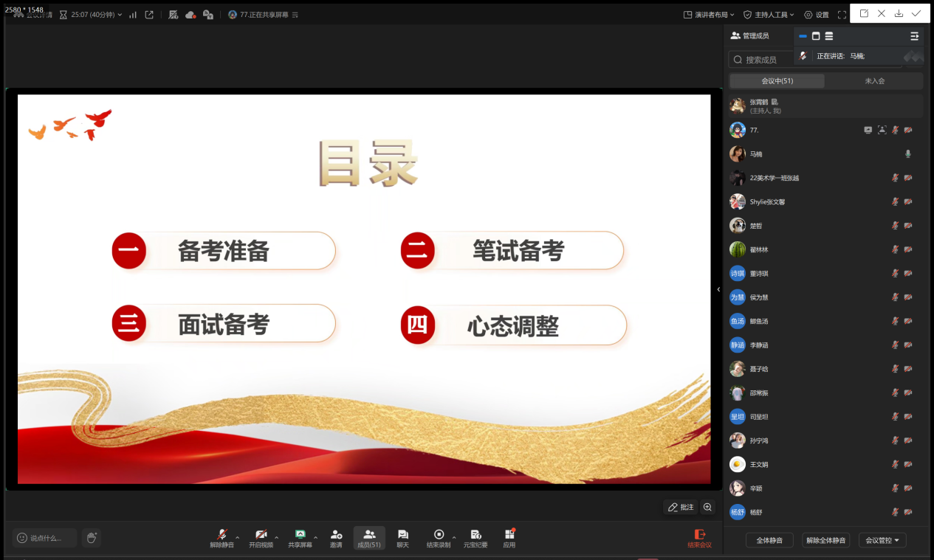Unmute microphone with 解除静音
The height and width of the screenshot is (560, 934).
pos(222,538)
